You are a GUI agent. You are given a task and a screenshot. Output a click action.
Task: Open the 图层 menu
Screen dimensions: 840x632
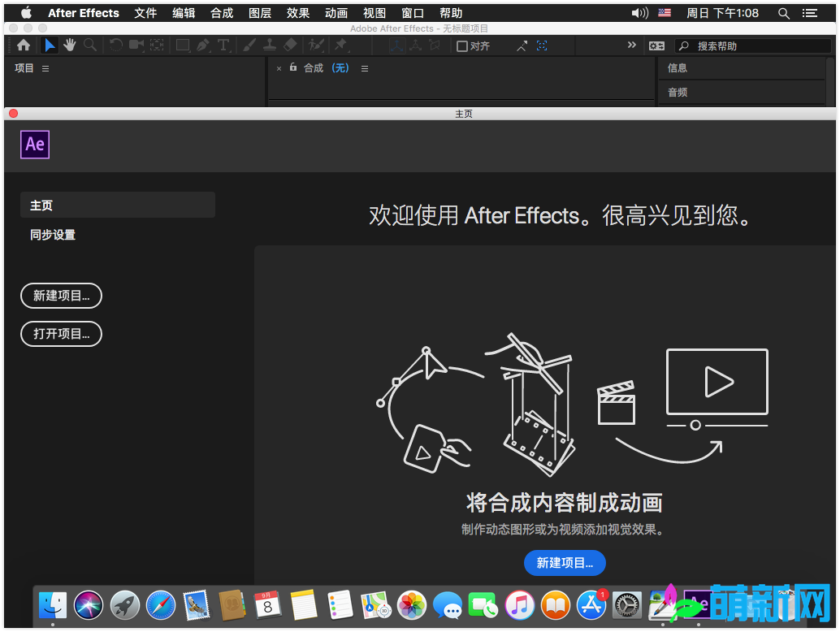(260, 13)
